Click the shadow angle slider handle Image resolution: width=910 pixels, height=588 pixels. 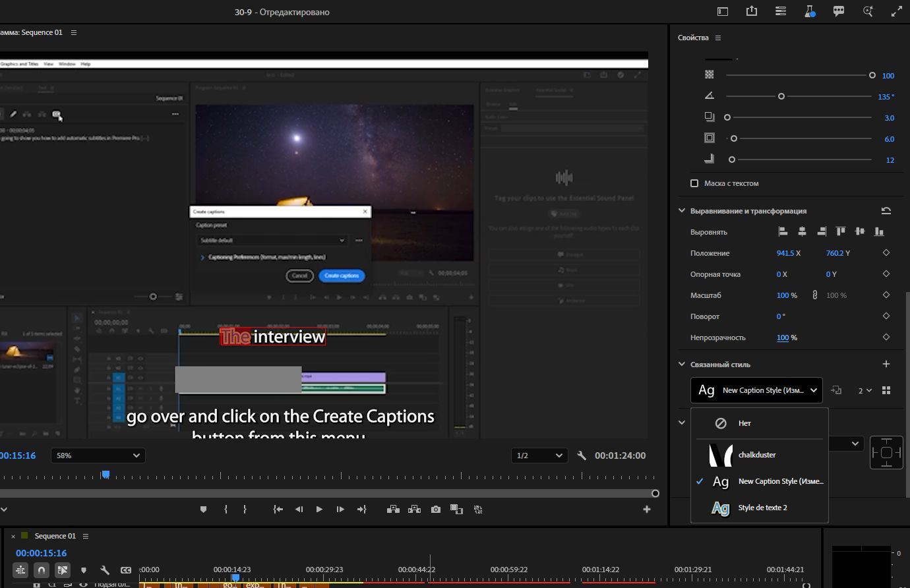coord(781,96)
